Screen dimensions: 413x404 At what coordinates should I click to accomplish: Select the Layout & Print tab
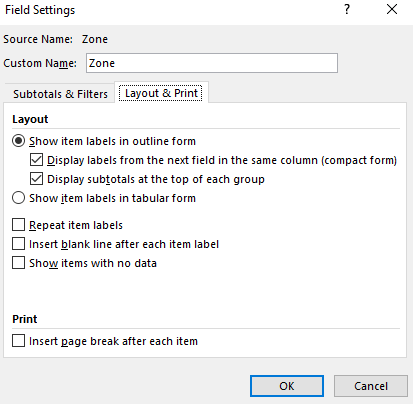[x=161, y=93]
